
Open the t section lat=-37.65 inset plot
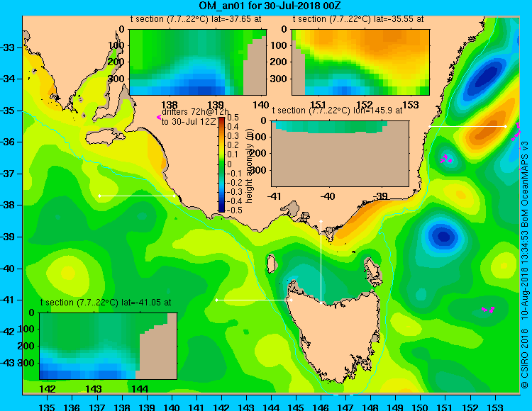[x=198, y=62]
